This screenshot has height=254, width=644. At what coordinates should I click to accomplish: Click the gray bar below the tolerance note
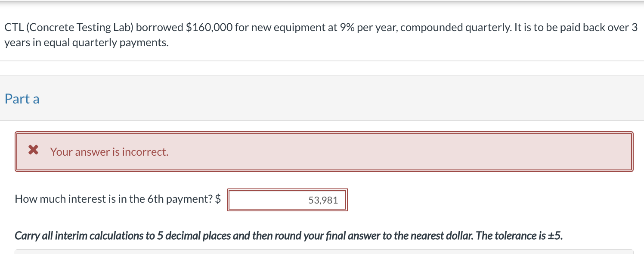click(x=322, y=252)
